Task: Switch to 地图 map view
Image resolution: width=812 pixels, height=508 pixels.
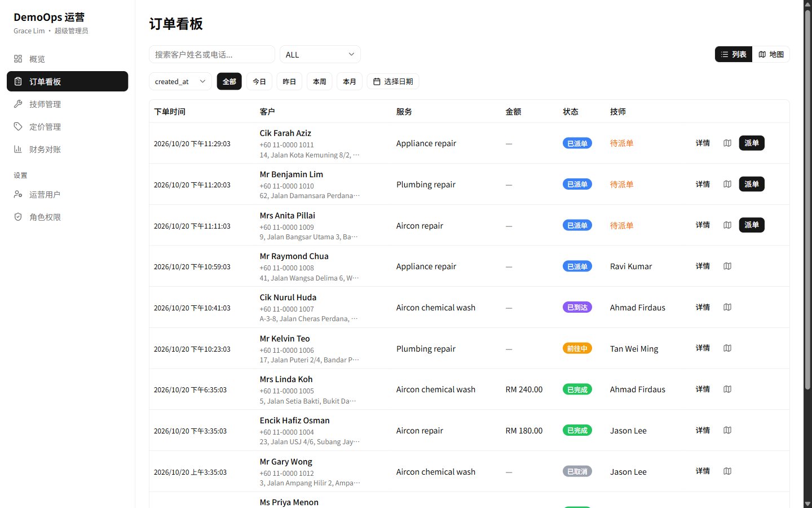Action: pyautogui.click(x=771, y=54)
